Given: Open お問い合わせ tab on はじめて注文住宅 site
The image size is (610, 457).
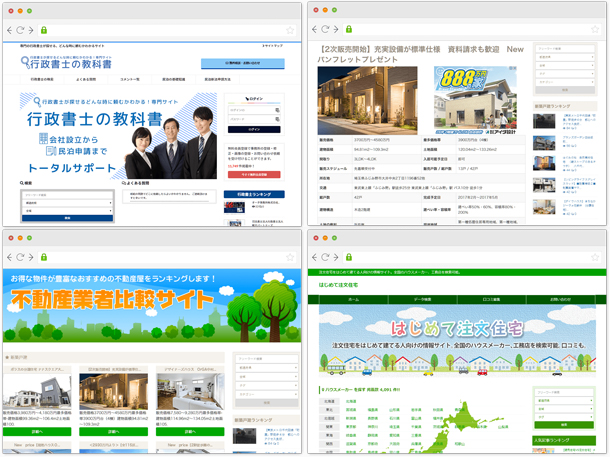Looking at the screenshot, I should tap(561, 299).
